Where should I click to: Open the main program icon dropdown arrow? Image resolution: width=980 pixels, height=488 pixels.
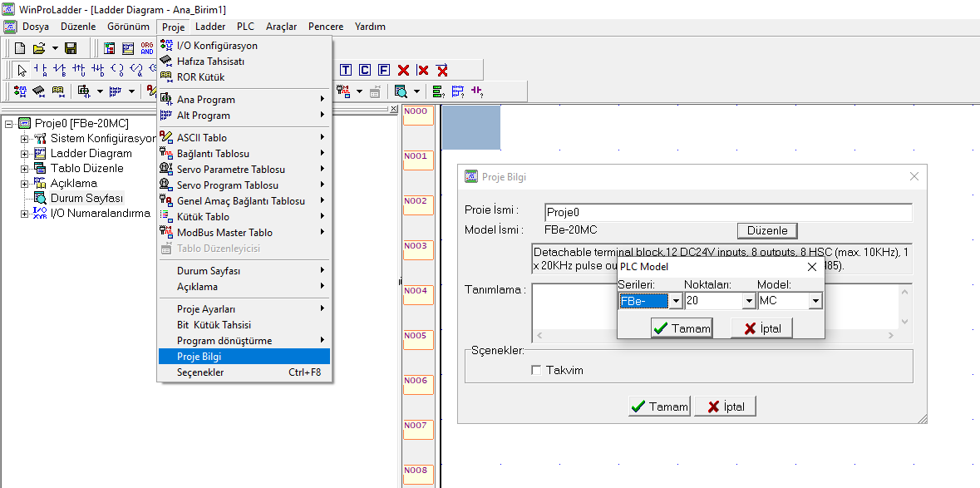pos(100,91)
